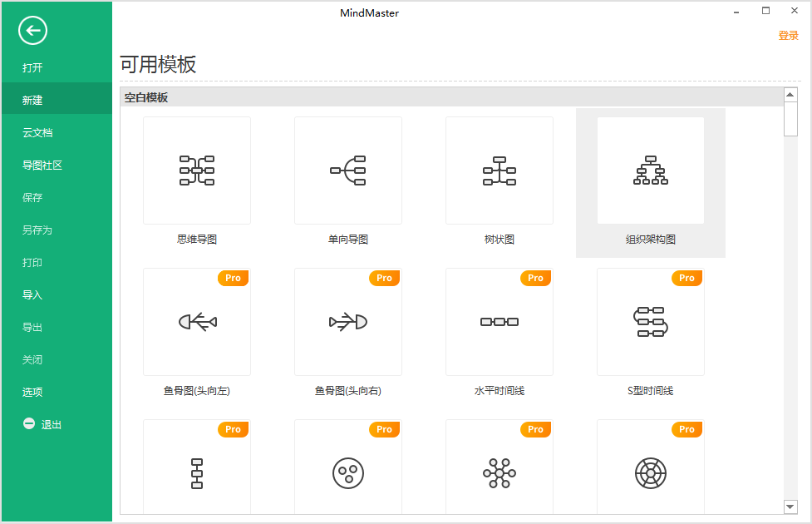Click Pro badge on 水平时间线
The width and height of the screenshot is (812, 524).
535,278
